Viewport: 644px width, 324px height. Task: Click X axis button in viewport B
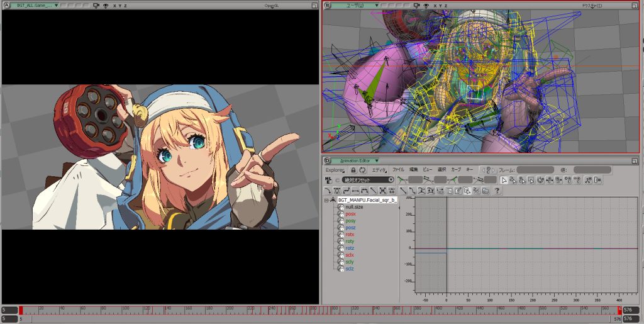(x=435, y=6)
